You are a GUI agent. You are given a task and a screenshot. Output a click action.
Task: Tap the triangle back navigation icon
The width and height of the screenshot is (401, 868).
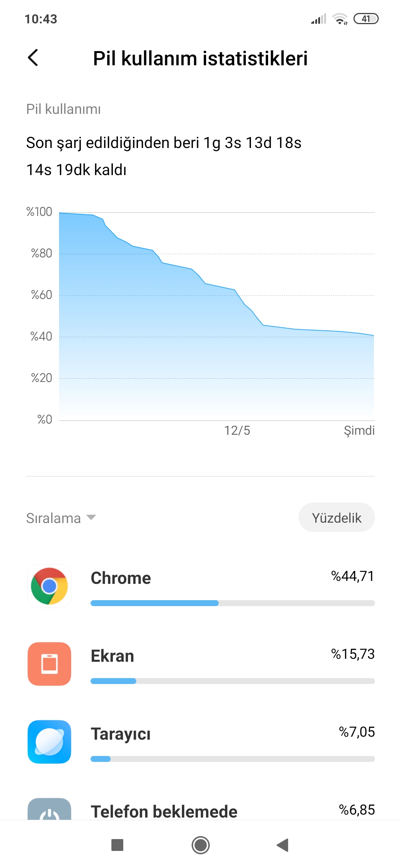pos(283,845)
